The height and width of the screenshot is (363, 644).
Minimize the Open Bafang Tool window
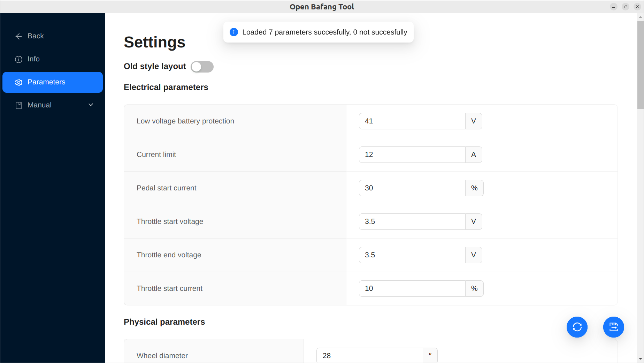click(614, 7)
